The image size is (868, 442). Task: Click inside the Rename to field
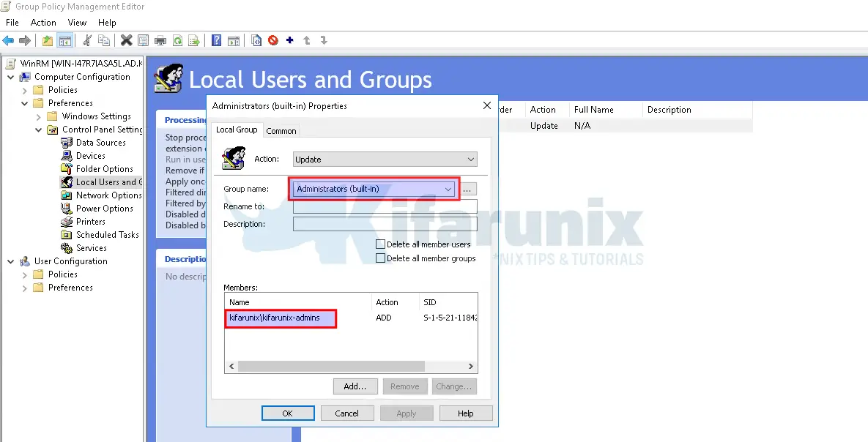pos(385,206)
